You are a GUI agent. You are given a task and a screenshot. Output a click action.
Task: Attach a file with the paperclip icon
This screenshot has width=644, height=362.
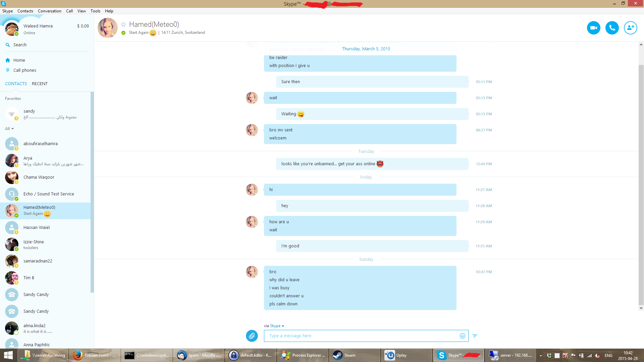point(252,336)
